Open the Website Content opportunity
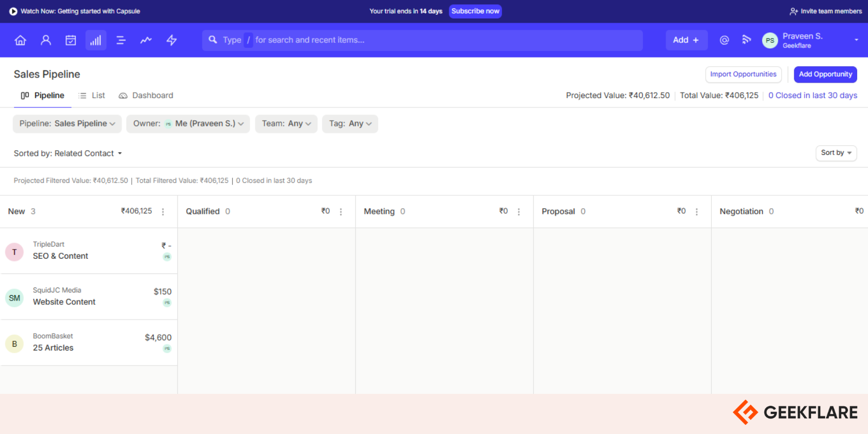The width and height of the screenshot is (868, 434). point(64,302)
